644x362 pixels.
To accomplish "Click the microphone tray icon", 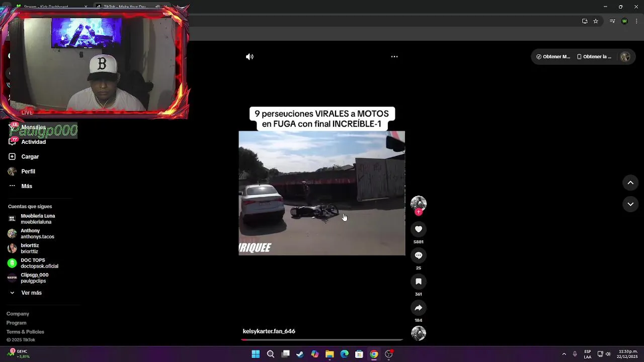I will pos(575,354).
